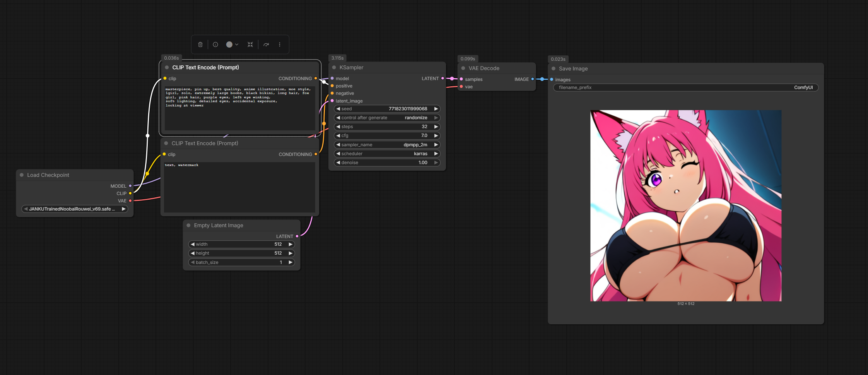Open the three-dot more options menu
Viewport: 868px width, 375px height.
[280, 45]
